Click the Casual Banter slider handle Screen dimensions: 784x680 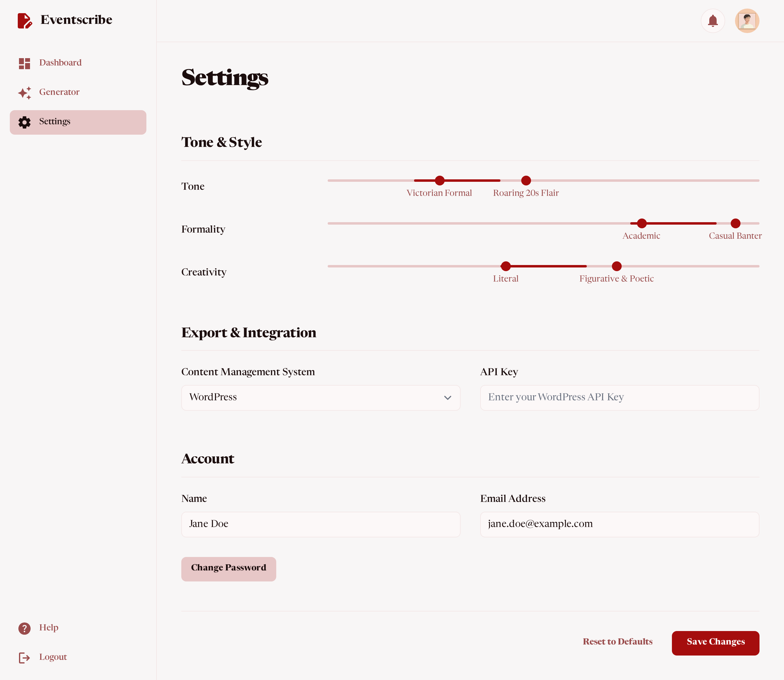(735, 223)
